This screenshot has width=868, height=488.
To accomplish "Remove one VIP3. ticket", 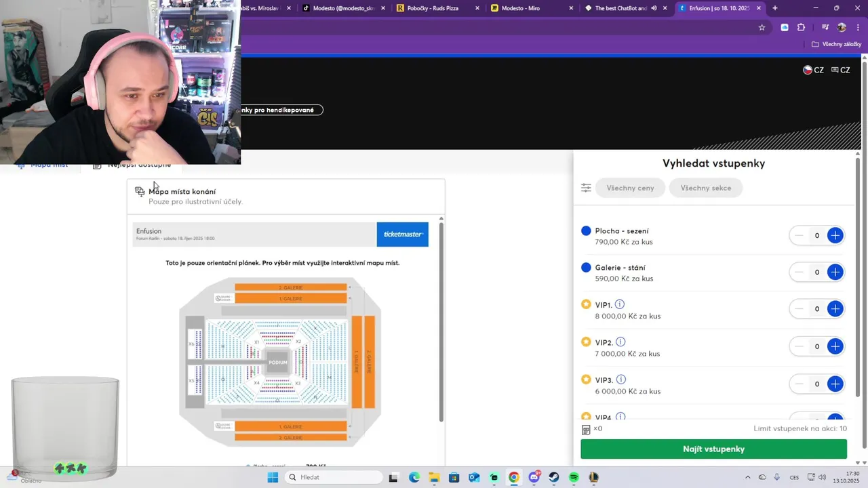I will point(799,384).
